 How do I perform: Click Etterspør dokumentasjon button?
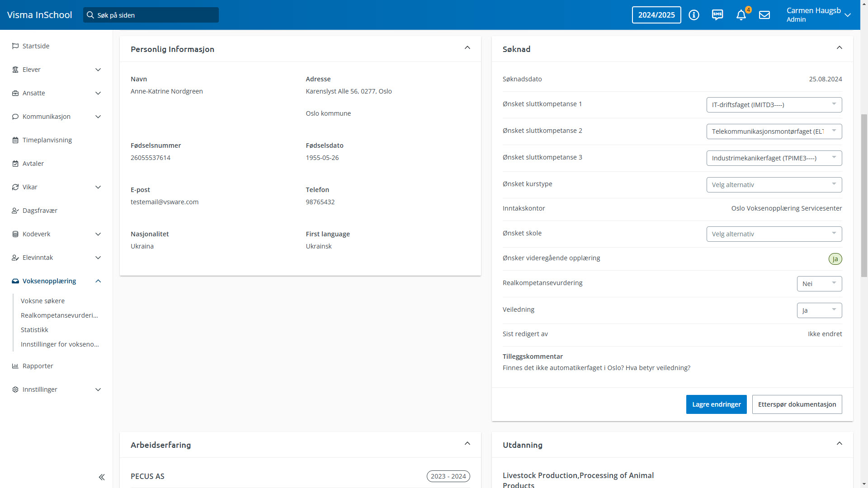tap(797, 404)
